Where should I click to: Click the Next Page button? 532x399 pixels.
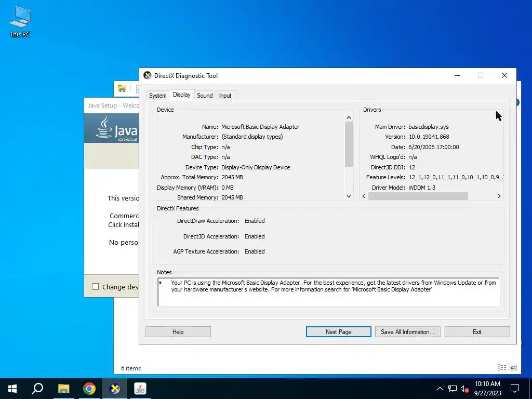click(x=339, y=332)
